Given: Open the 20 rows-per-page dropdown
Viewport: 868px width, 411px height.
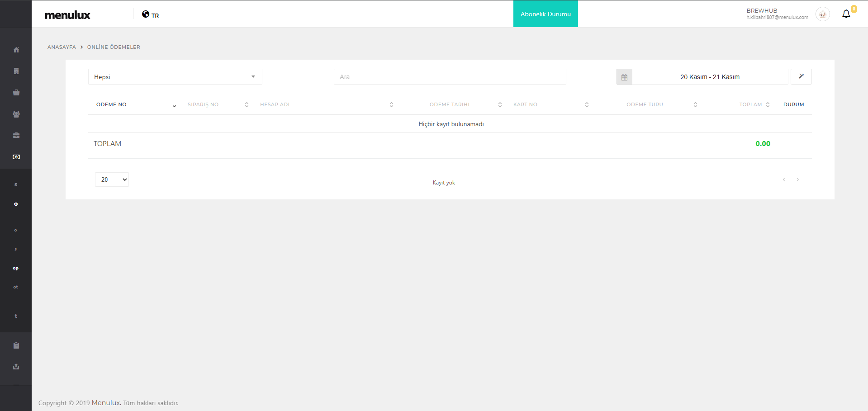Looking at the screenshot, I should pyautogui.click(x=112, y=180).
